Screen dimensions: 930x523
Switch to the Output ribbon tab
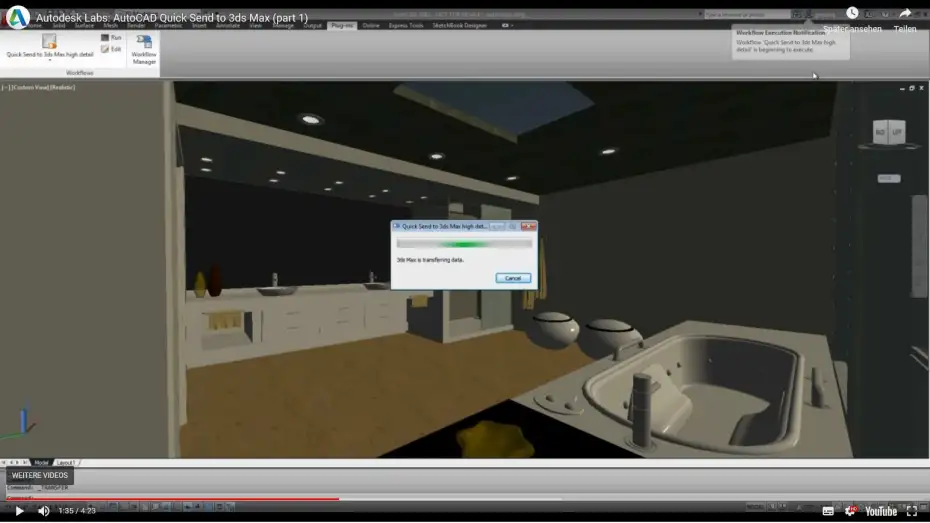point(312,25)
